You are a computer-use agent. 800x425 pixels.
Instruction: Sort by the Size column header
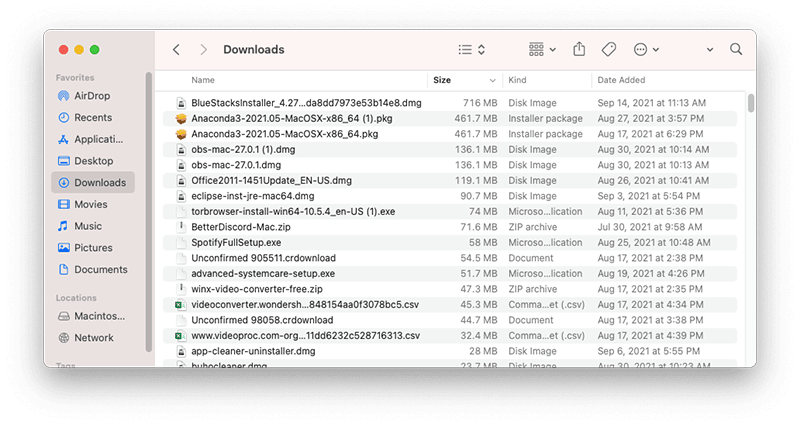[442, 80]
